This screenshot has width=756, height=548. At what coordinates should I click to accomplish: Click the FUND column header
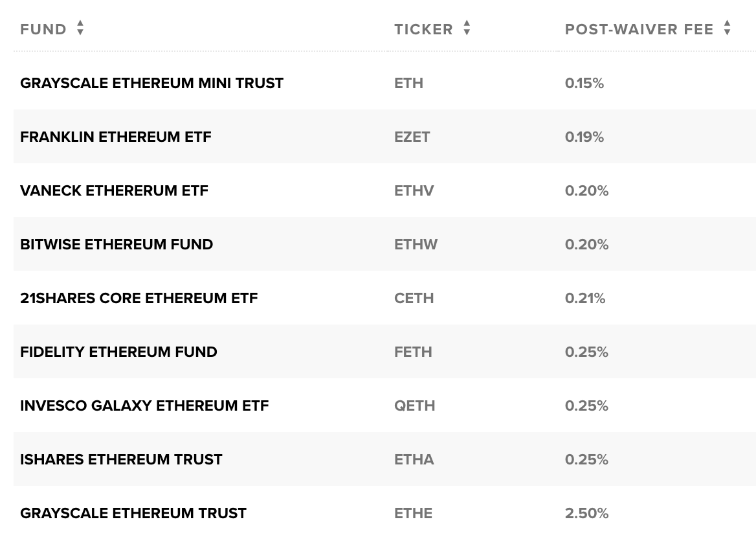coord(43,29)
